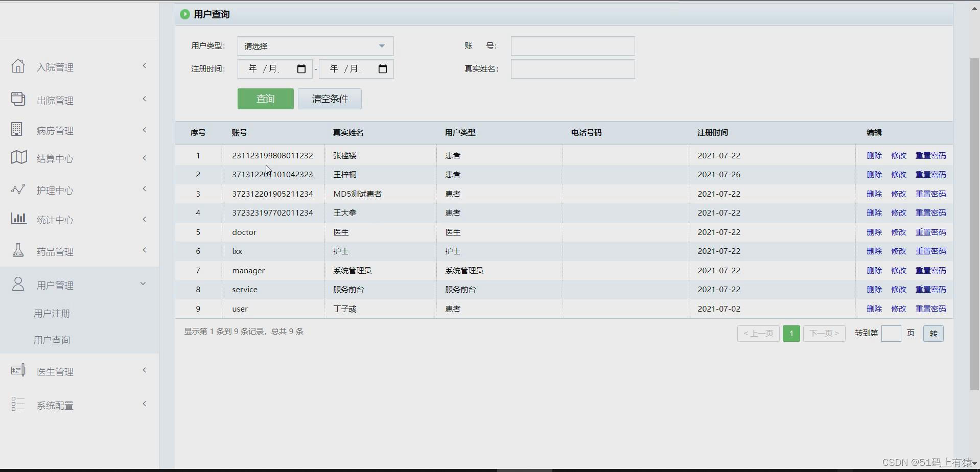Click inside the 账号 input field
Viewport: 980px width, 472px height.
(572, 46)
